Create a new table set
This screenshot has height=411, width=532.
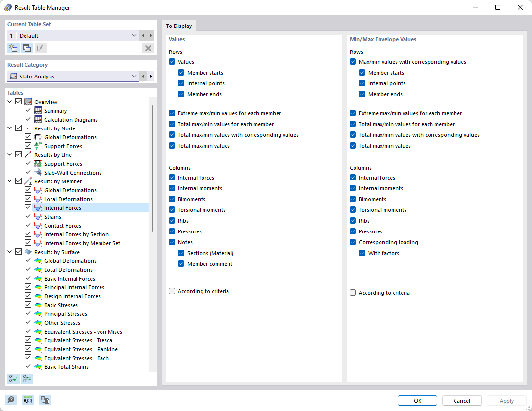(x=13, y=48)
